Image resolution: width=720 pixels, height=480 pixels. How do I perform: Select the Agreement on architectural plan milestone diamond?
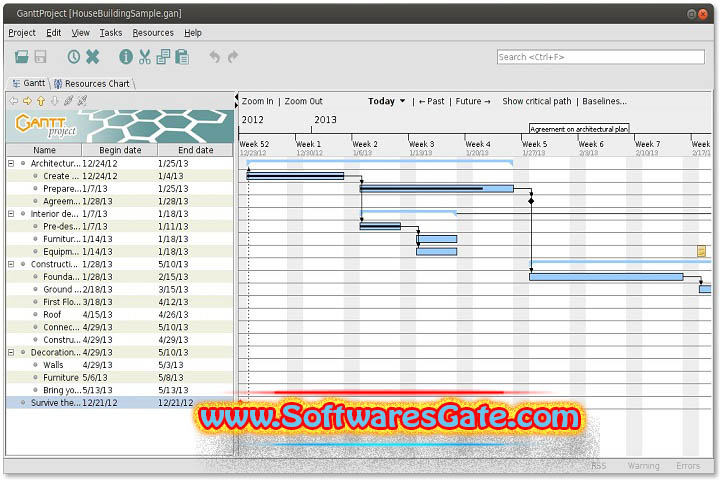531,201
